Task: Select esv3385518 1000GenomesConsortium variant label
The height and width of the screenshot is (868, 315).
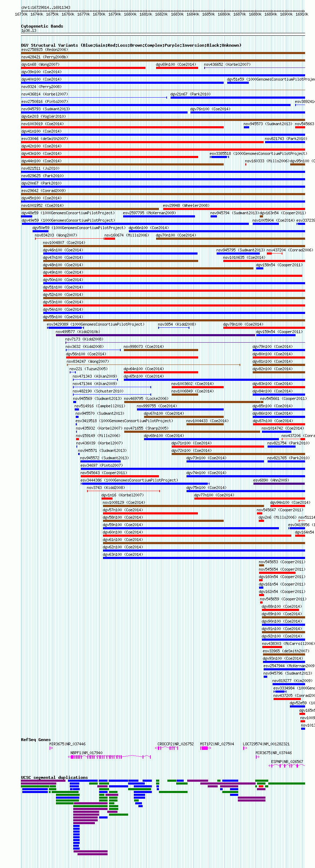Action: (258, 153)
